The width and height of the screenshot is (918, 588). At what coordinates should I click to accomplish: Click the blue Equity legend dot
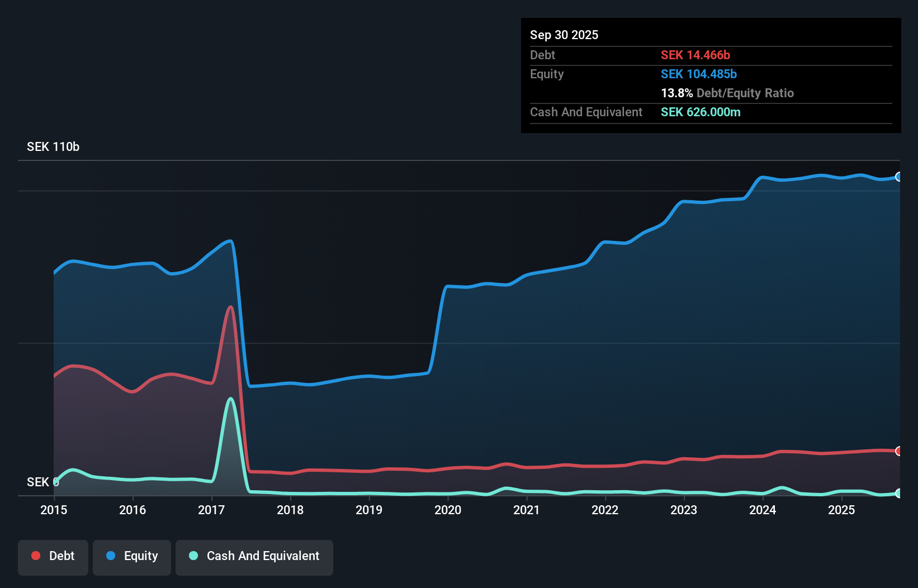111,556
